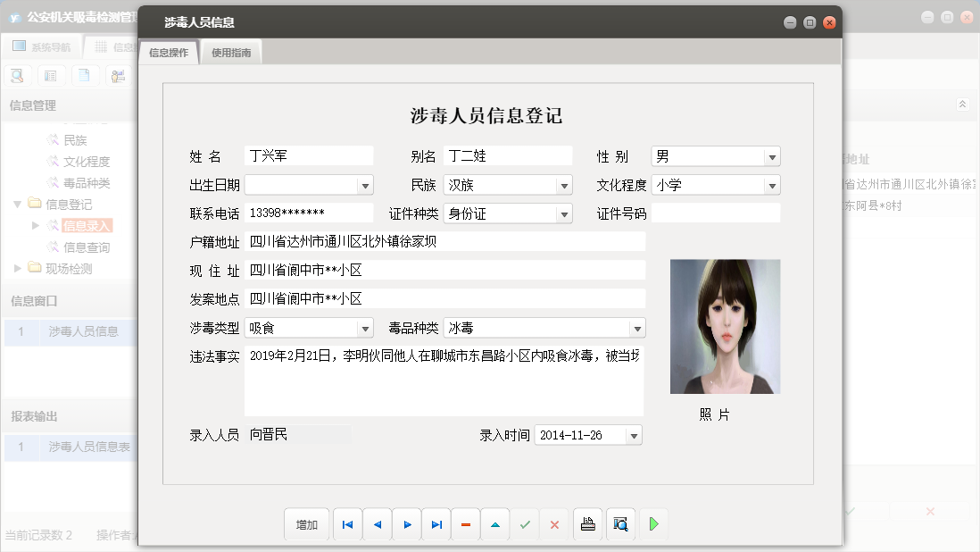Jump to the first record using navigation icon
980x552 pixels.
click(347, 524)
